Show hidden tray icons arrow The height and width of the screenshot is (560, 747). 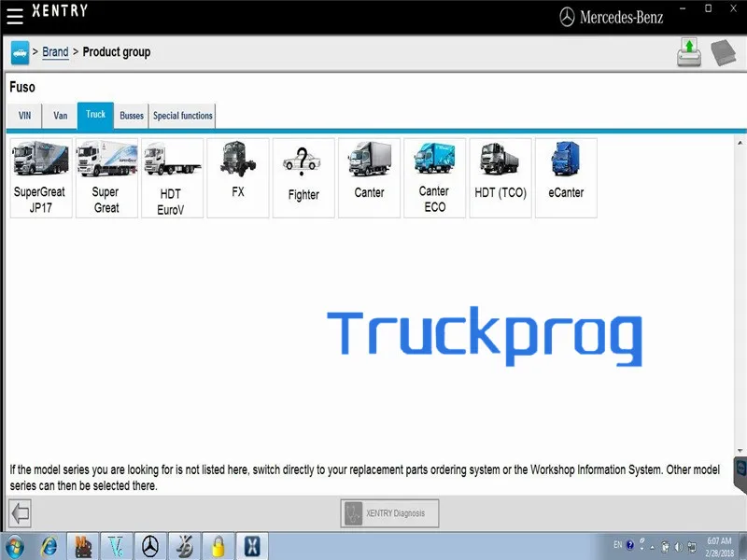tap(652, 547)
